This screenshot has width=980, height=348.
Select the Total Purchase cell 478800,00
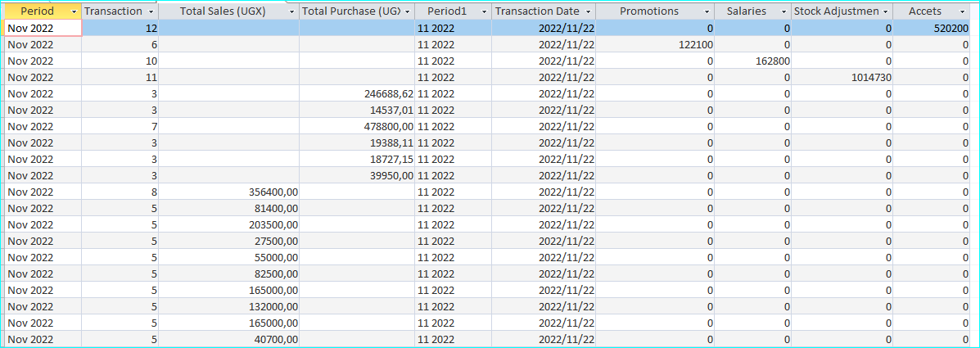click(x=357, y=126)
